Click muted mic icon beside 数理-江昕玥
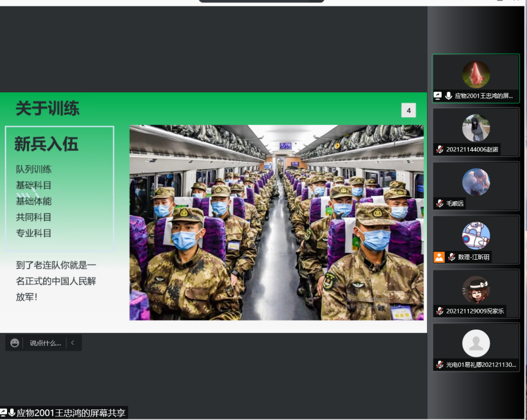 [451, 257]
